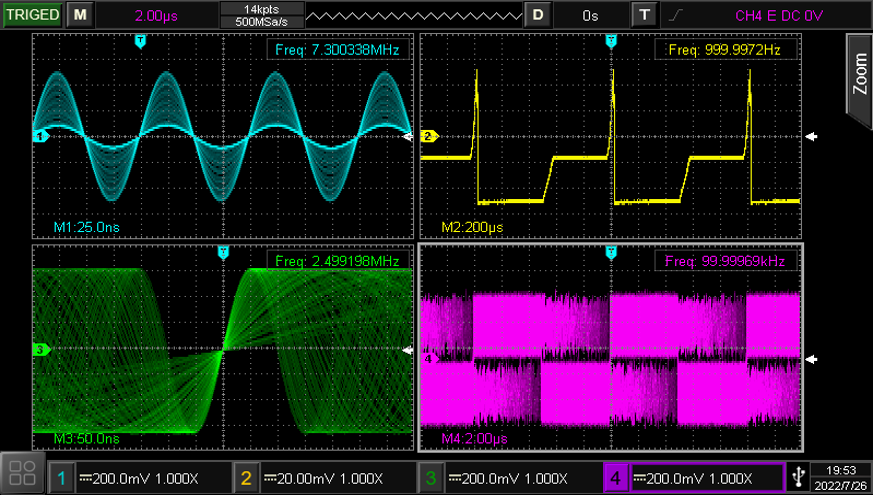This screenshot has height=495, width=873.
Task: Click trigger position marker above yellow waveform
Action: click(610, 41)
